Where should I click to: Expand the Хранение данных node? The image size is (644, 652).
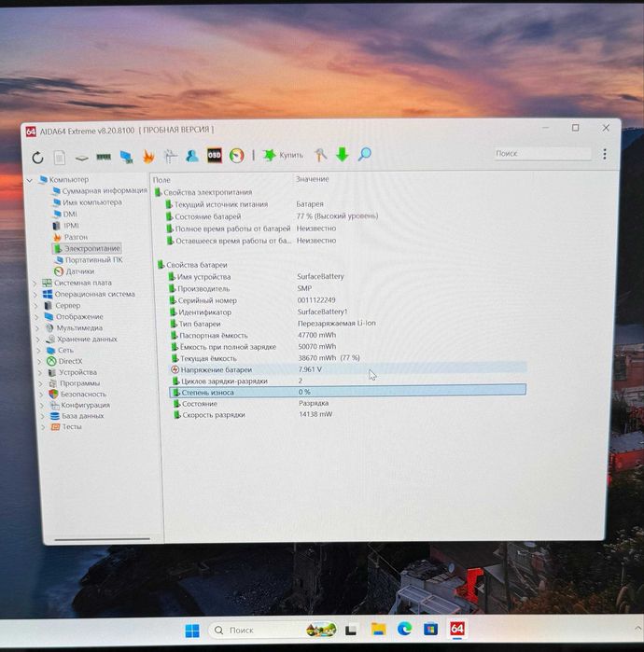(x=38, y=340)
